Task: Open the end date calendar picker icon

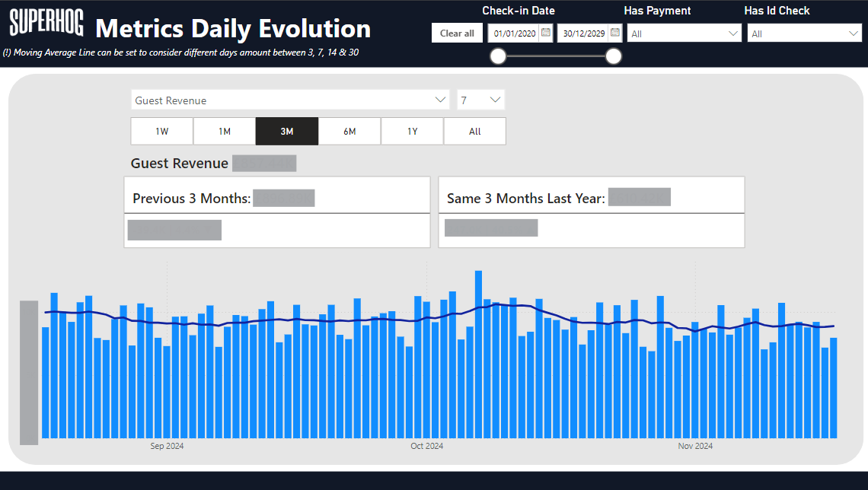Action: pos(614,33)
